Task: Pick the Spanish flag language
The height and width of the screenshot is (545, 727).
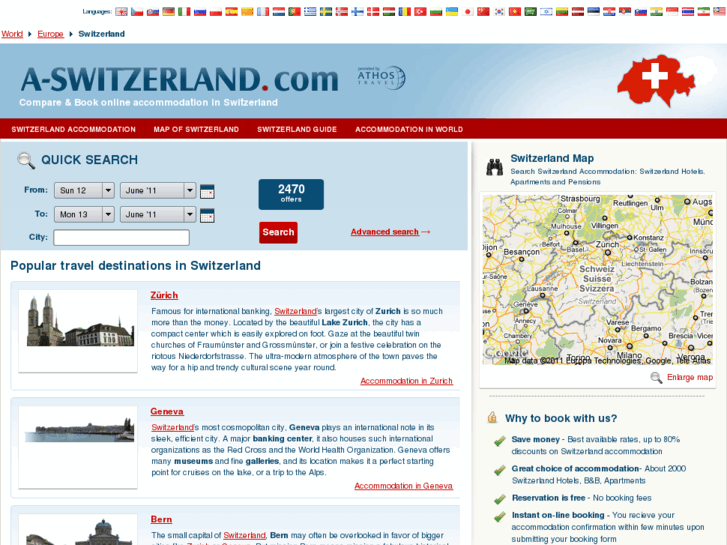Action: (232, 12)
